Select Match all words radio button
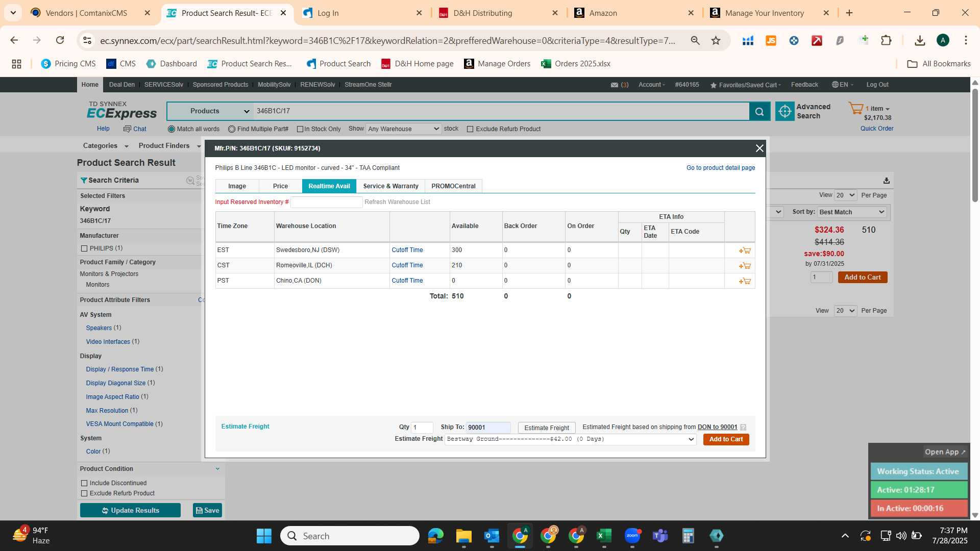 pos(171,129)
